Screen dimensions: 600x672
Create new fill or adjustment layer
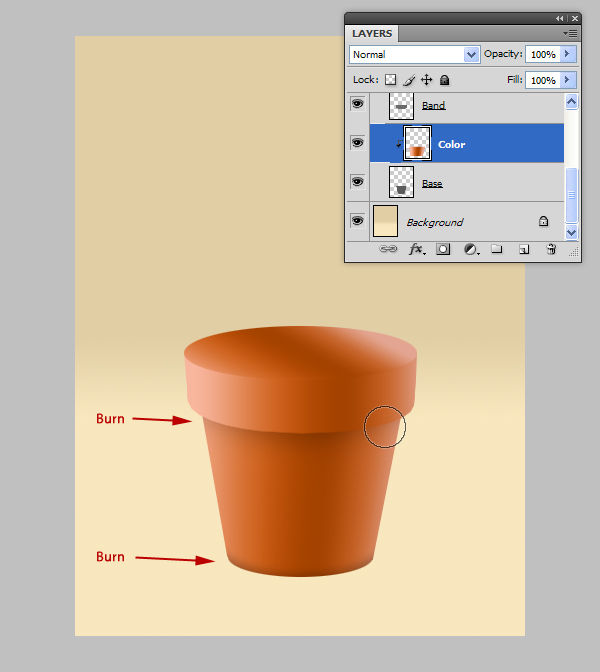tap(470, 250)
